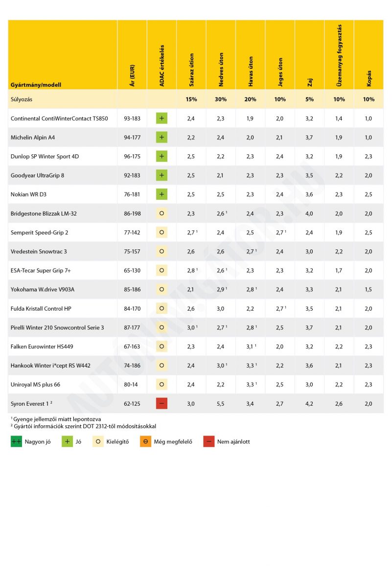Click the green plus rating icon for Continental ContiWinterContact TS850
This screenshot has height=588, width=392.
pos(161,119)
